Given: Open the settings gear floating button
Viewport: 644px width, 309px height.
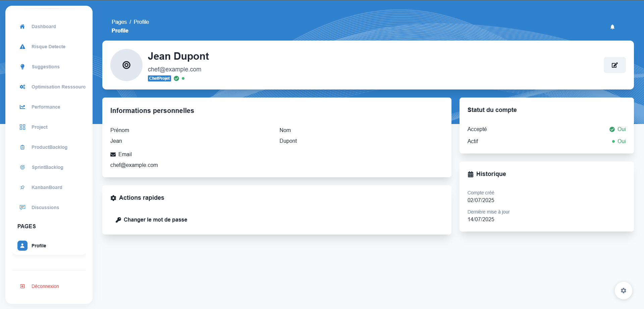Looking at the screenshot, I should pos(624,291).
